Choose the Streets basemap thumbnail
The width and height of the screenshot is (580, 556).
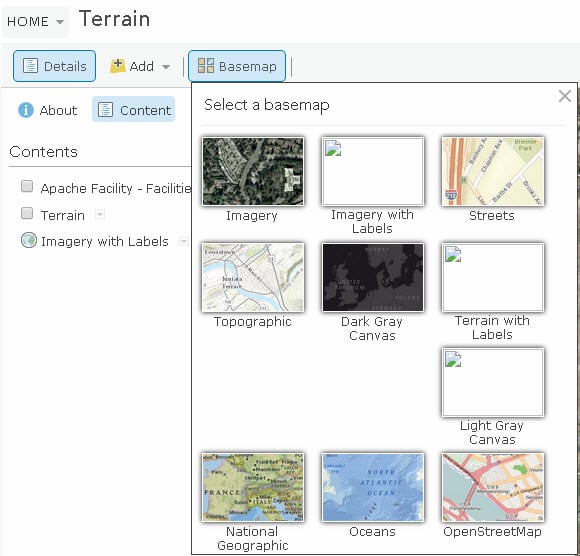point(493,171)
